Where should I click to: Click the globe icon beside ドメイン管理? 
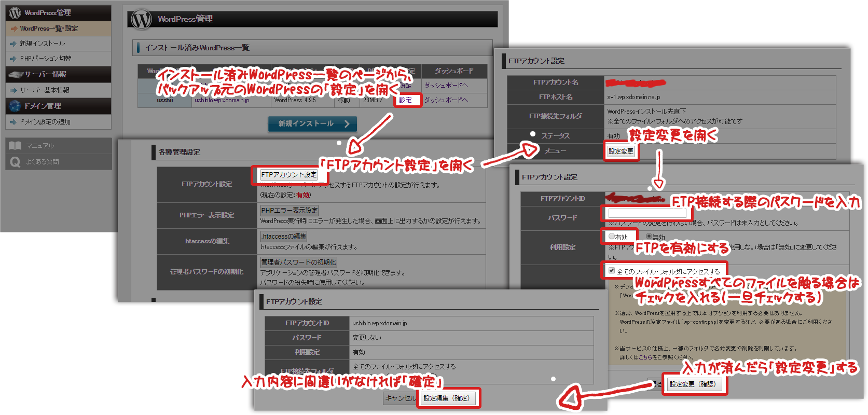pos(15,106)
